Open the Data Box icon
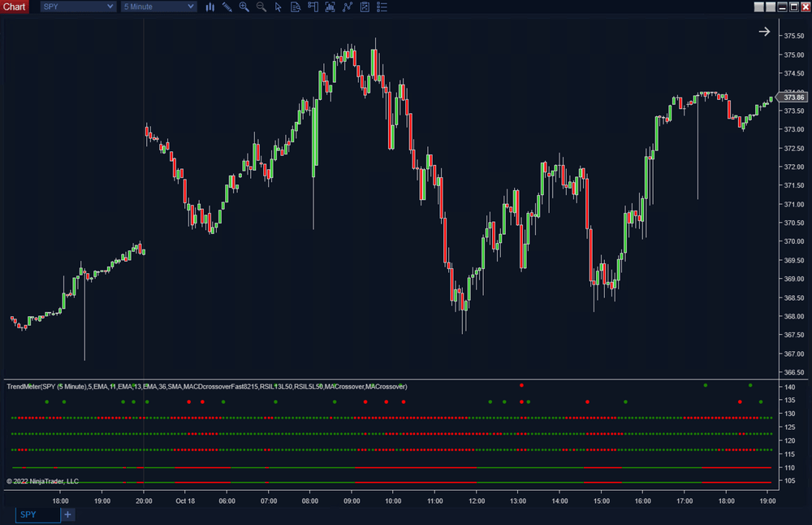Screen dimensions: 812x525 coord(296,7)
